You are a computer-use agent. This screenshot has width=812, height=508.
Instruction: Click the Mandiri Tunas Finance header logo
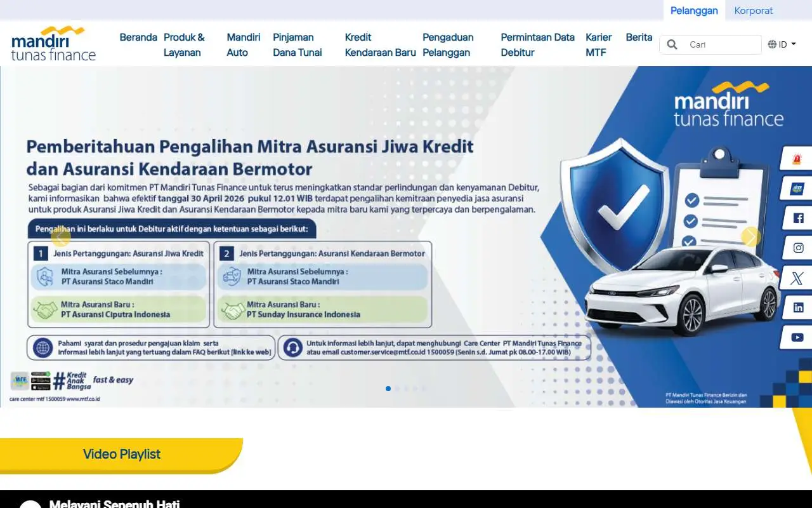point(53,44)
